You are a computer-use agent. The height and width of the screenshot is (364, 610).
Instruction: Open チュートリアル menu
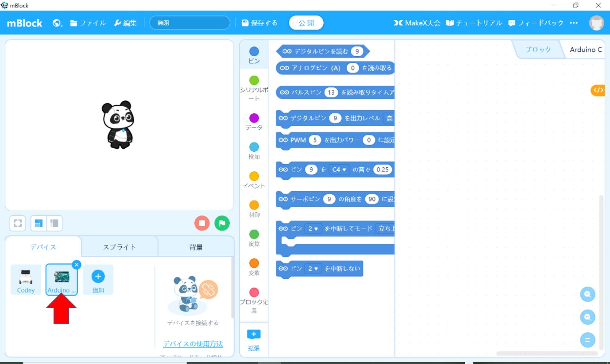(x=474, y=23)
